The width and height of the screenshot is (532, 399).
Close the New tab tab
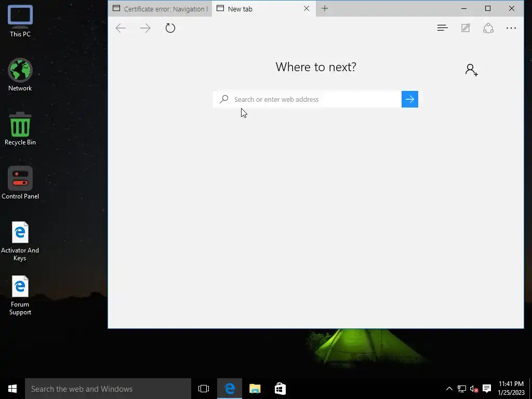tap(307, 8)
